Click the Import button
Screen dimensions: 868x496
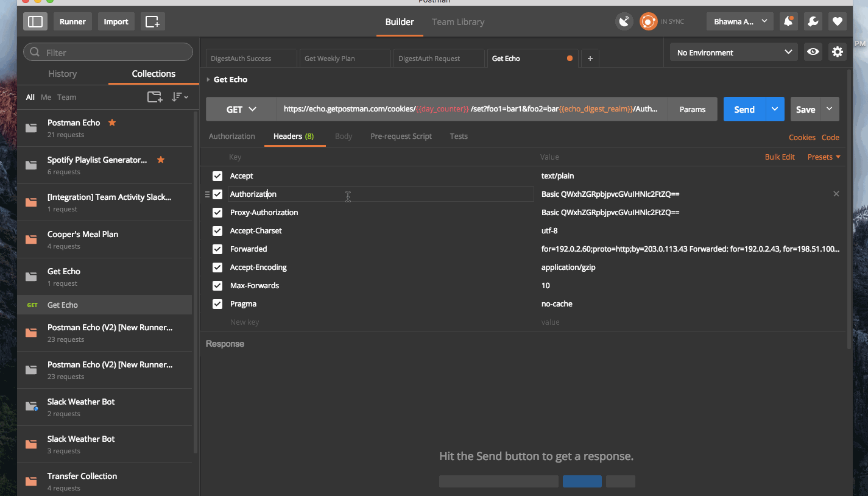point(116,22)
